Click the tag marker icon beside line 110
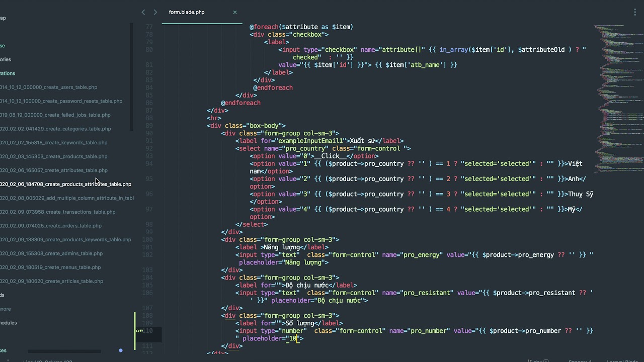 (139, 331)
